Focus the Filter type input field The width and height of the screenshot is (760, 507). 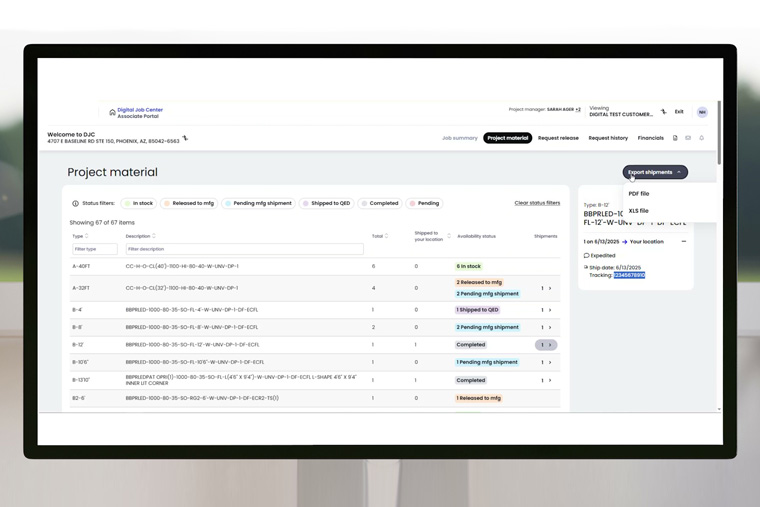[95, 249]
